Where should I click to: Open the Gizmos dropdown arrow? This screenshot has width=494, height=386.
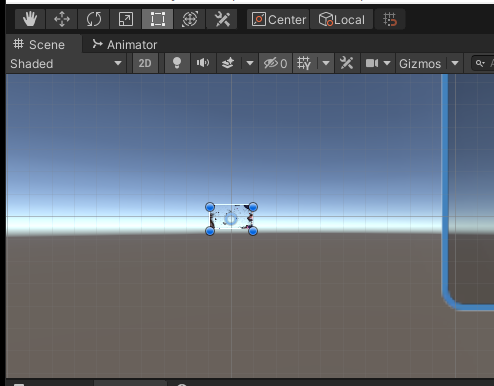tap(455, 63)
